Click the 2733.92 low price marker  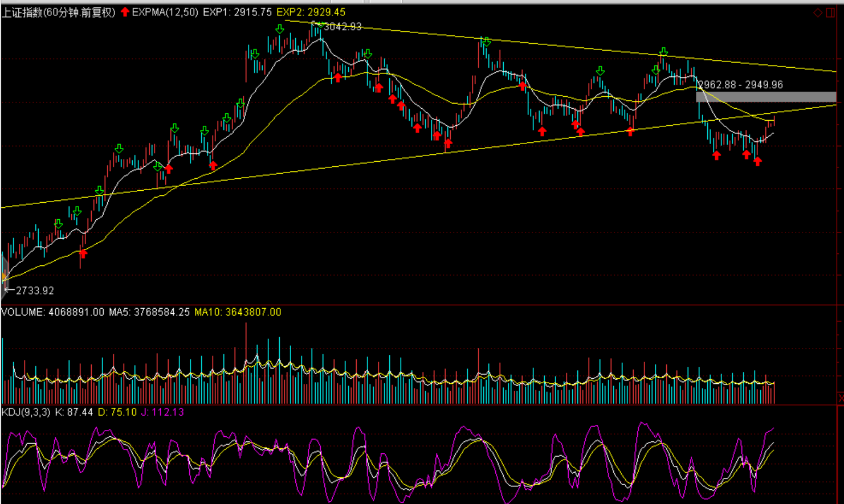click(35, 290)
